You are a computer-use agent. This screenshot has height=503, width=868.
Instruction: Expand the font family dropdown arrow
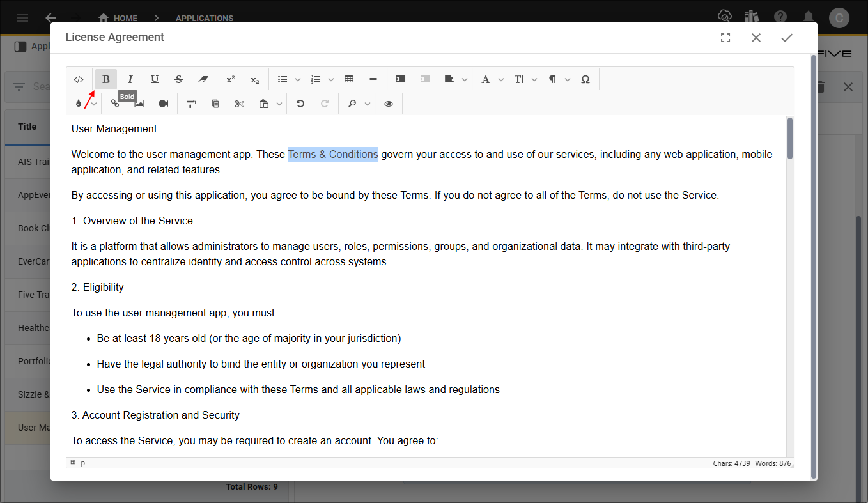[x=501, y=80]
